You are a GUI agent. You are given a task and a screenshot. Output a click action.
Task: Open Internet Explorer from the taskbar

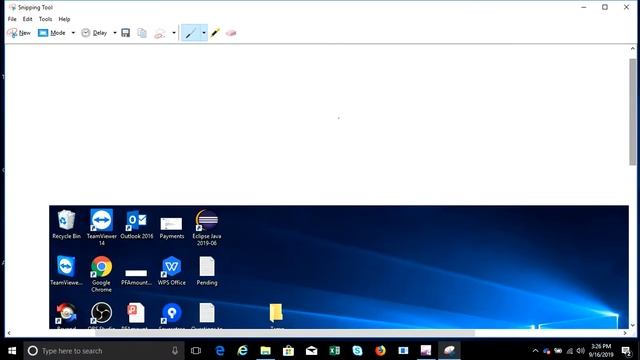click(x=242, y=351)
